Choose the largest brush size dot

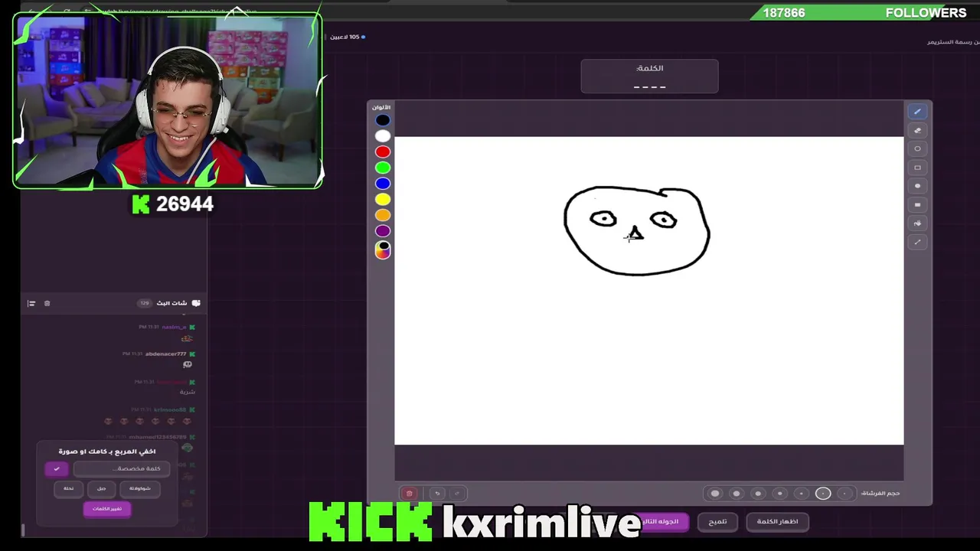coord(715,494)
